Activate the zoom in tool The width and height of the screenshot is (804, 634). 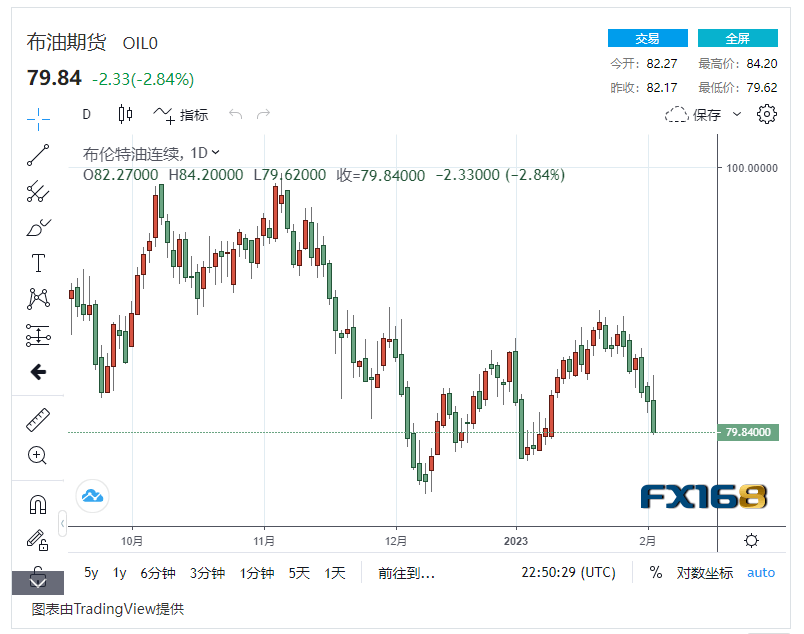click(x=37, y=455)
